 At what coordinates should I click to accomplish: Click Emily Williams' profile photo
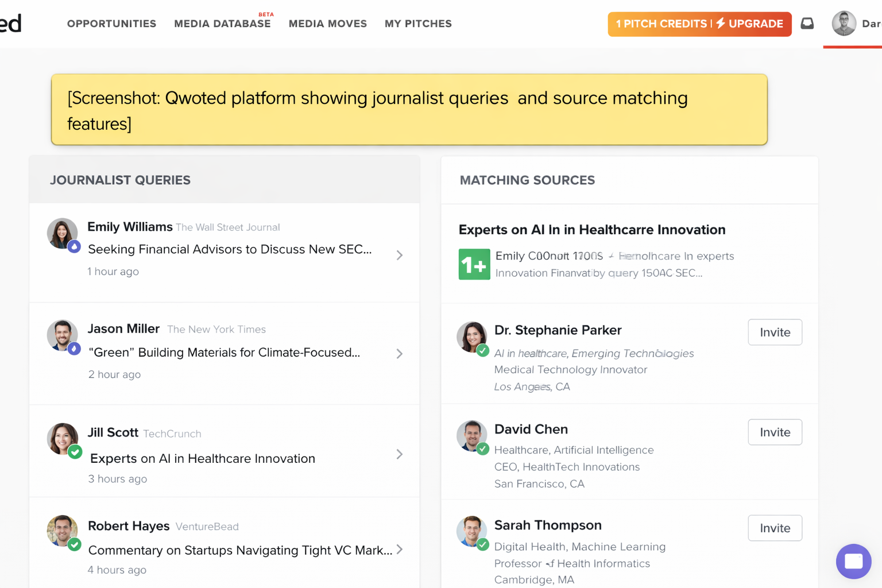[62, 233]
